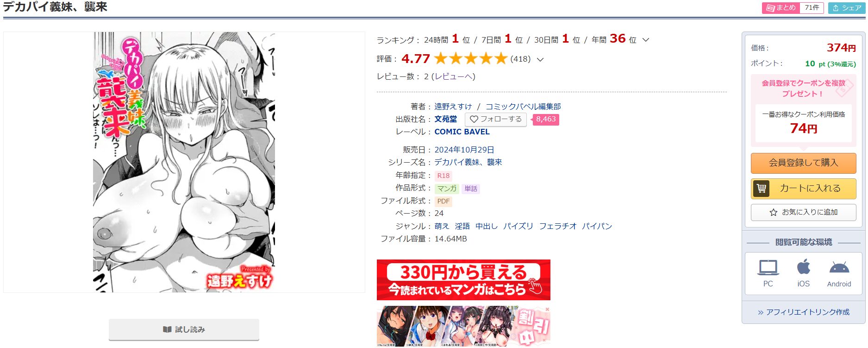Click the share icon button
Viewport: 868px width, 348px height.
847,8
